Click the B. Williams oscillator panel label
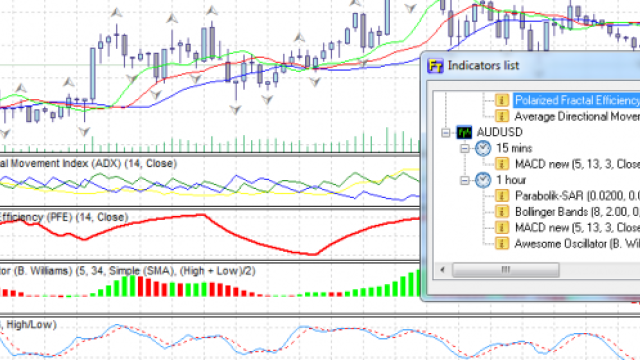 coord(127,271)
